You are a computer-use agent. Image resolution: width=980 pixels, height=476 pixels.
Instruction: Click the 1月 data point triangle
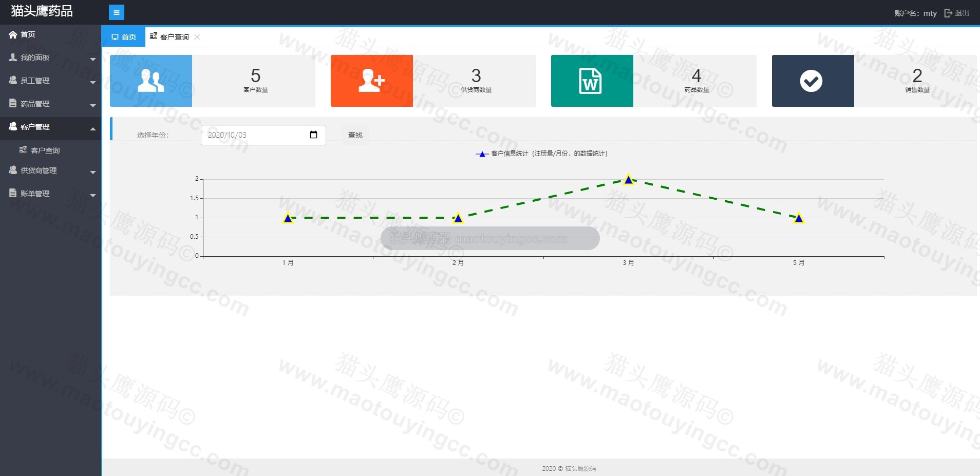click(x=288, y=218)
